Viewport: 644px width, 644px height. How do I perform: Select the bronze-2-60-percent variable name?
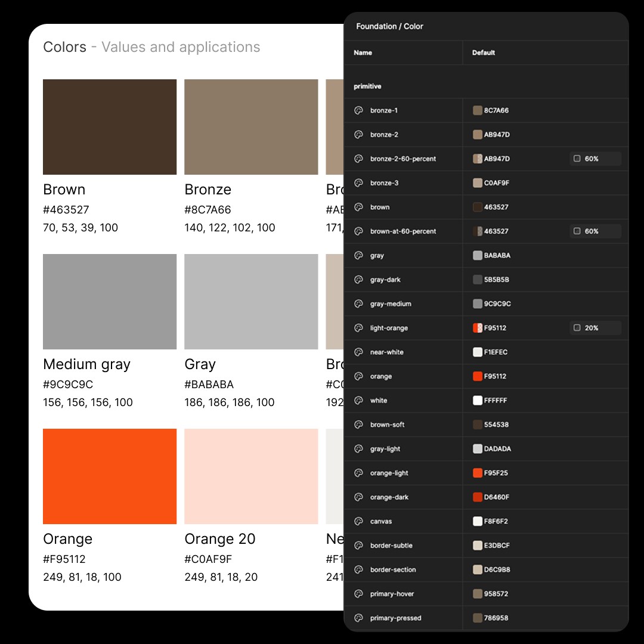(403, 159)
